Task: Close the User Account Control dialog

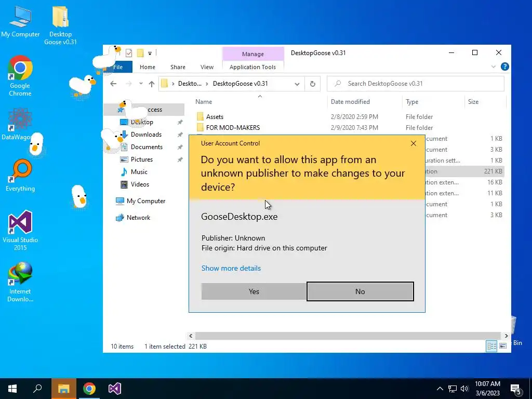Action: pyautogui.click(x=413, y=143)
